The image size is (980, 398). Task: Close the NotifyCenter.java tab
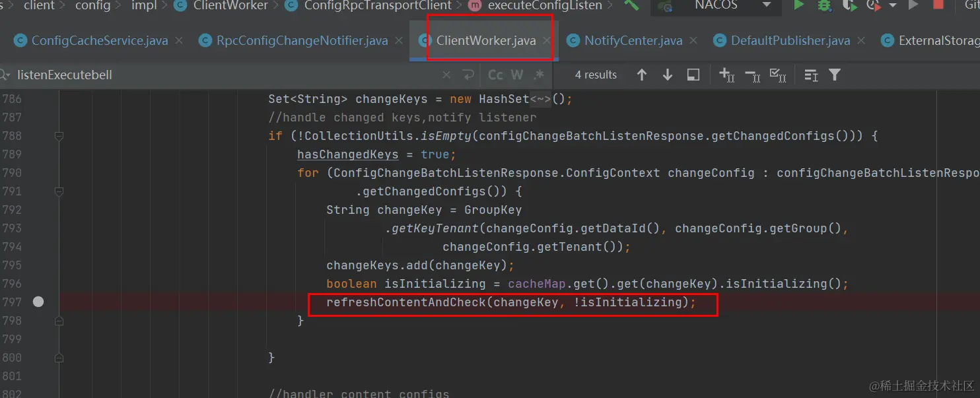click(x=693, y=41)
